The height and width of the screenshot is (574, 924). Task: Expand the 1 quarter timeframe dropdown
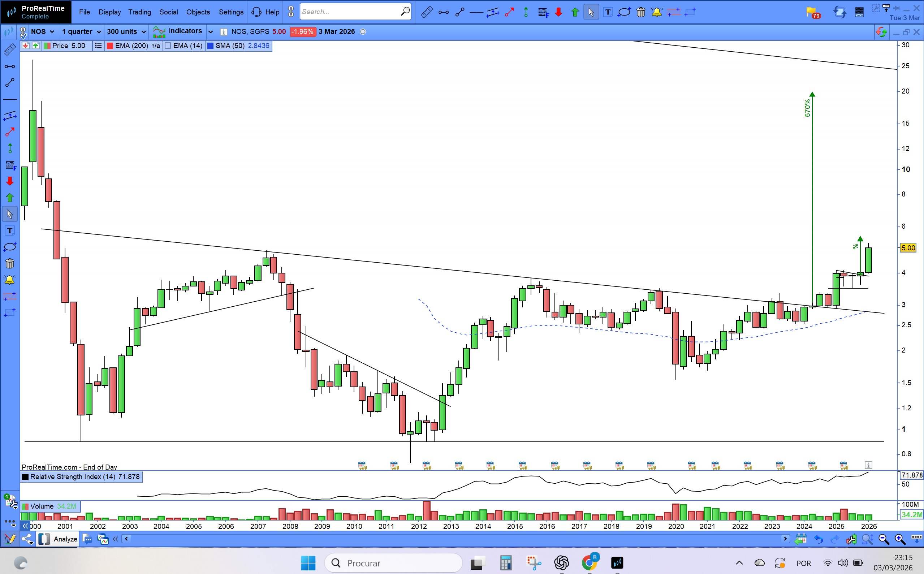[81, 31]
